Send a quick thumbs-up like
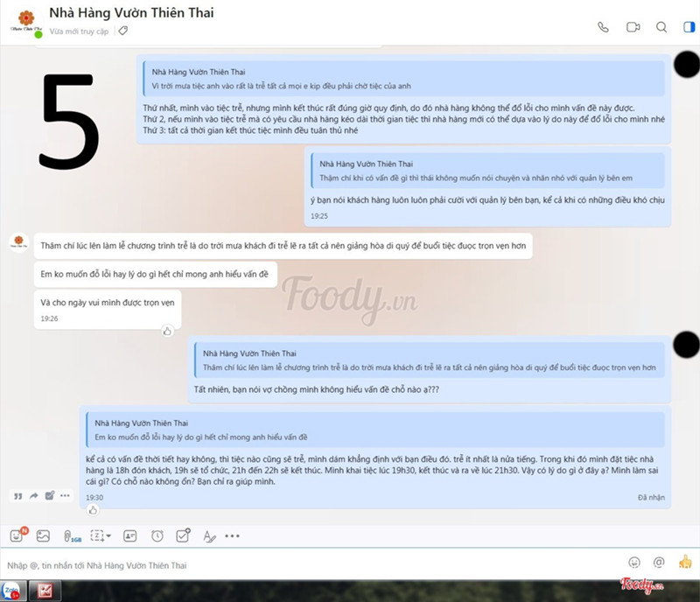Viewport: 700px width, 602px height. click(684, 562)
